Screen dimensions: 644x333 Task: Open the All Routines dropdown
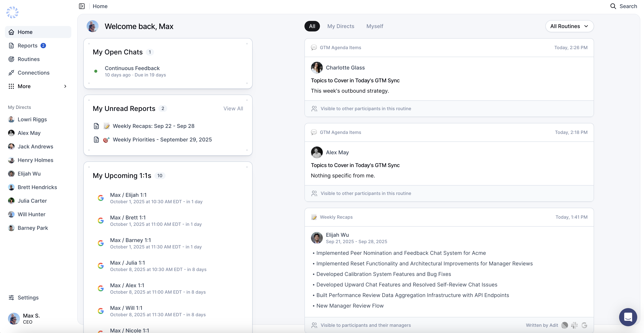(x=569, y=26)
